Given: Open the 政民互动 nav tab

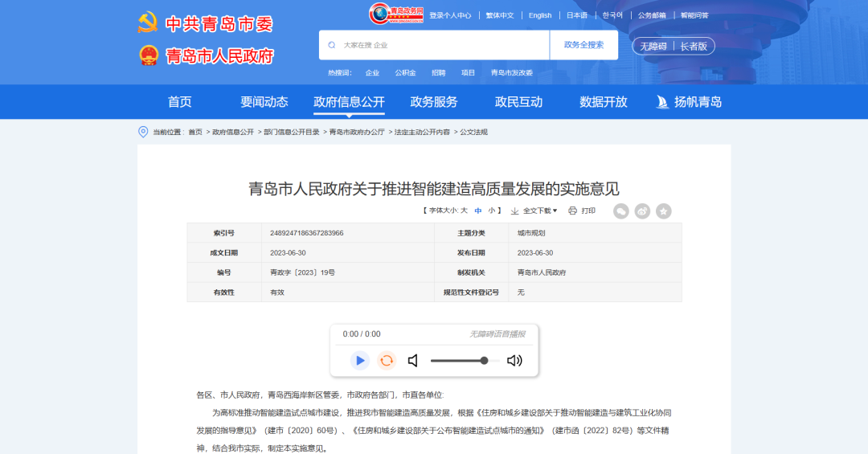Looking at the screenshot, I should [518, 102].
